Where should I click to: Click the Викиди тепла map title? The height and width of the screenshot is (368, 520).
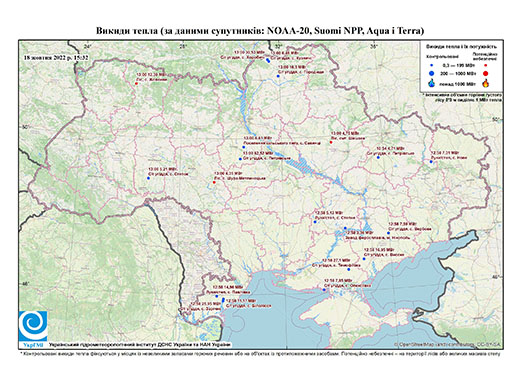(260, 31)
